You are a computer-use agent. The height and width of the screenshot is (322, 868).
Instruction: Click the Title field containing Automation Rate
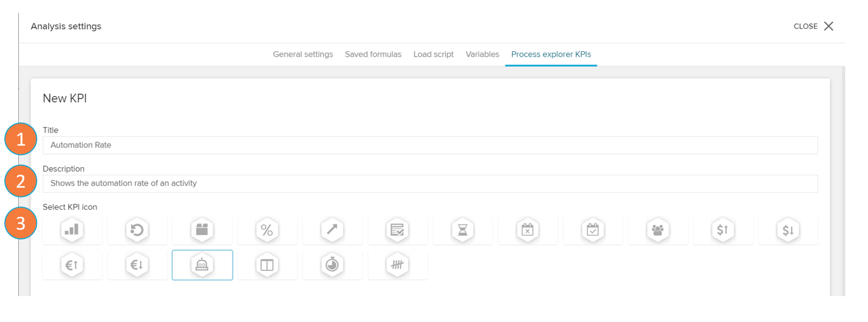point(430,145)
